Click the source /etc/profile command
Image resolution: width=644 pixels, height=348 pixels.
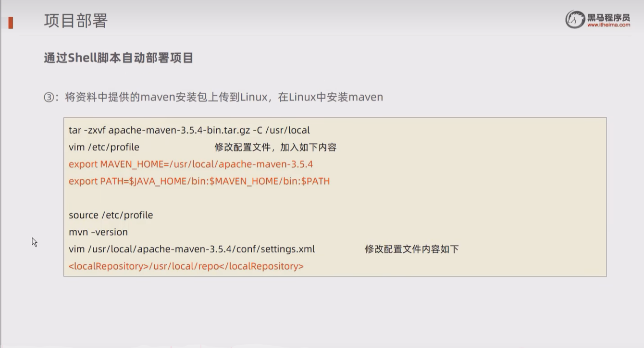coord(111,215)
